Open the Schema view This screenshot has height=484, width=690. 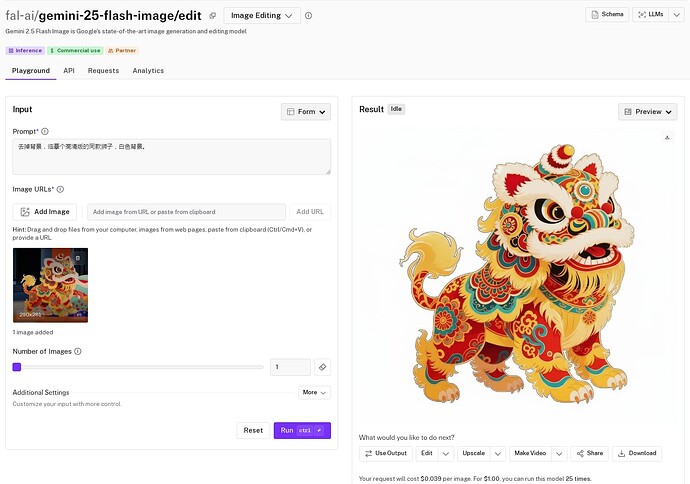point(607,15)
